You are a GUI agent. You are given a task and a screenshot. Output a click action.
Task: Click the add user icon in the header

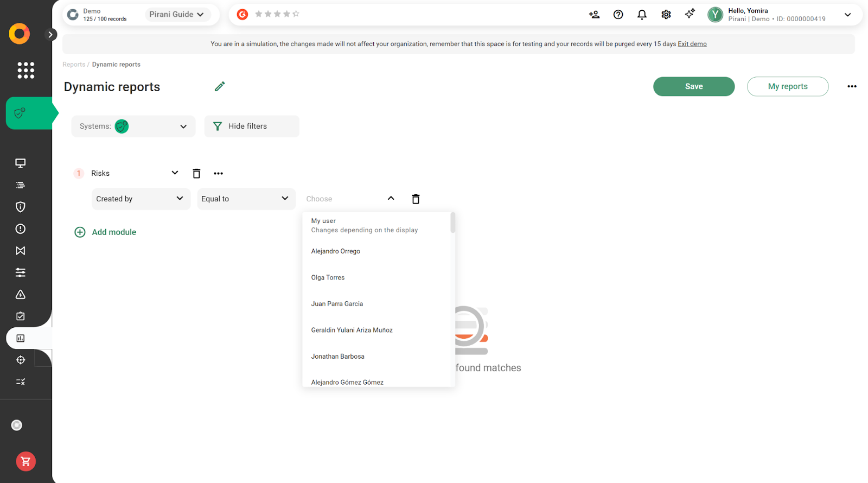pyautogui.click(x=594, y=15)
